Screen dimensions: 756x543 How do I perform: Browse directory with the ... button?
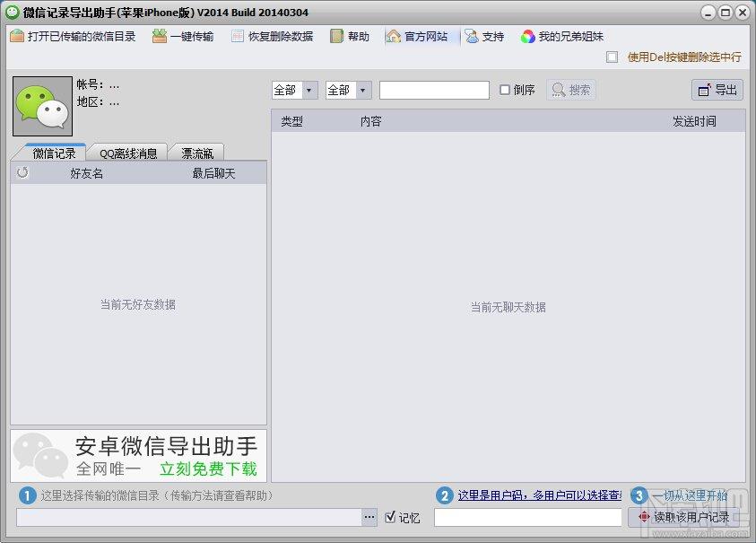click(369, 517)
